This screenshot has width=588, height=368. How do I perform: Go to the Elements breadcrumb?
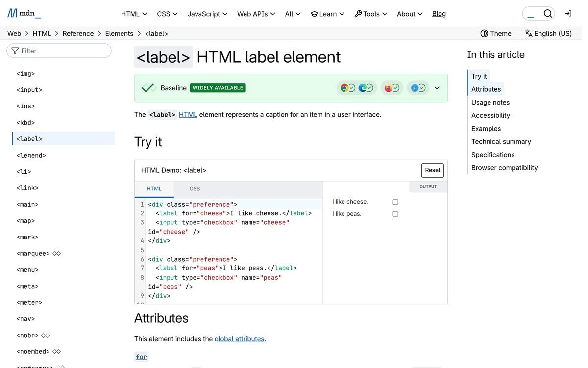coord(119,33)
